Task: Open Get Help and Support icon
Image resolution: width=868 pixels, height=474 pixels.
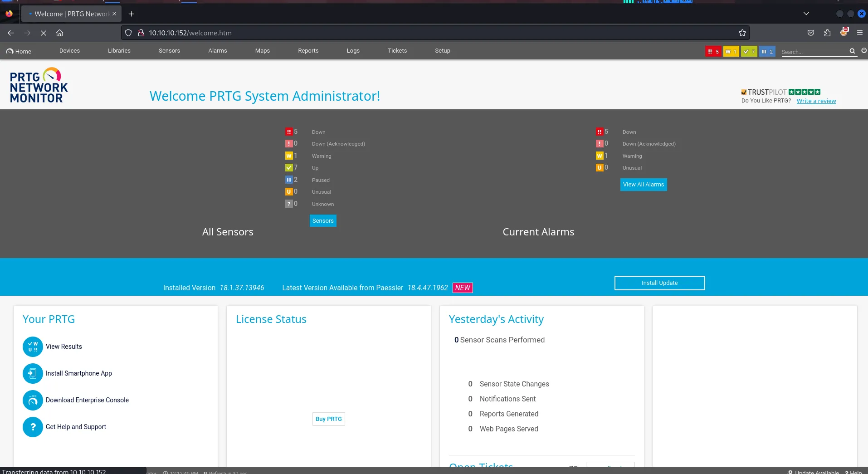Action: pyautogui.click(x=33, y=427)
